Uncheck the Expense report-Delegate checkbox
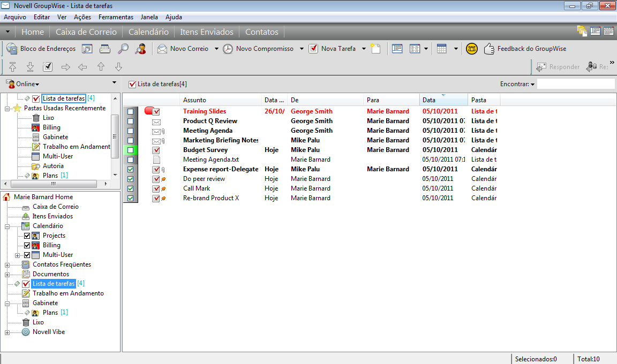Screen dimensions: 617x364 point(130,170)
